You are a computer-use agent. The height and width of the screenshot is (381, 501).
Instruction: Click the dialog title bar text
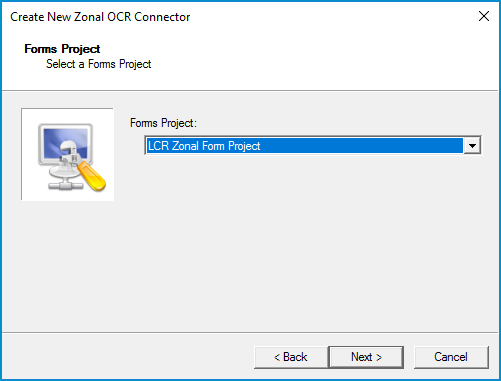[x=100, y=17]
